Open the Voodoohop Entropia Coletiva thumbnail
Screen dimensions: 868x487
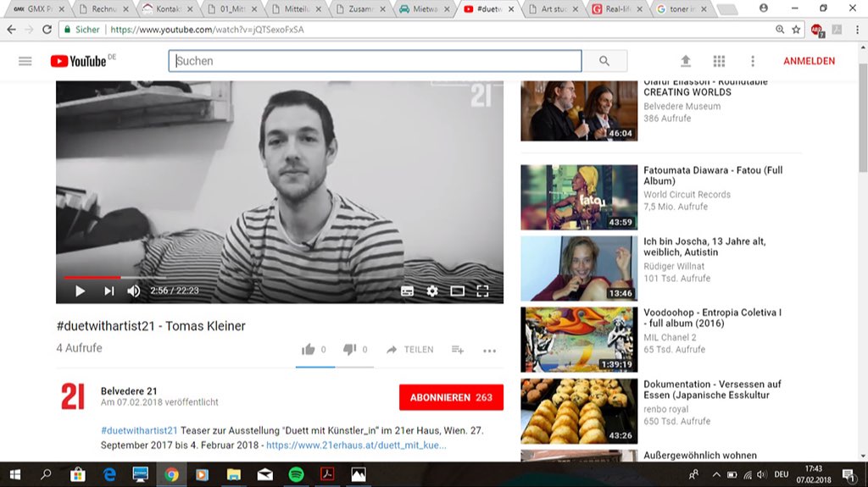579,340
